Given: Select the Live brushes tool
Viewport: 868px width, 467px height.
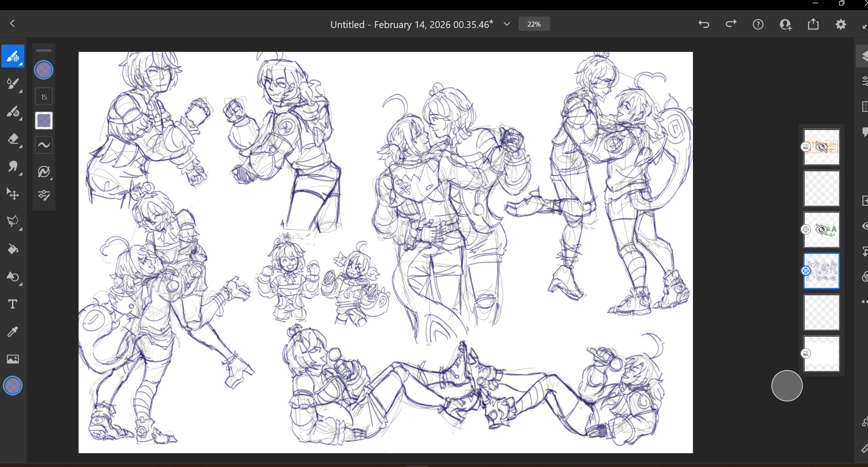Looking at the screenshot, I should point(13,84).
